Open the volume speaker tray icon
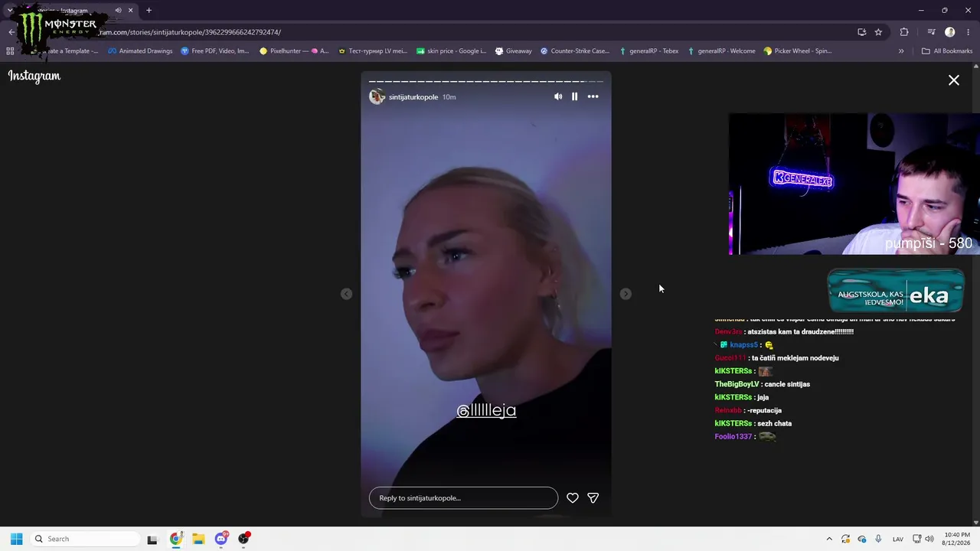This screenshot has height=551, width=980. coord(929,539)
